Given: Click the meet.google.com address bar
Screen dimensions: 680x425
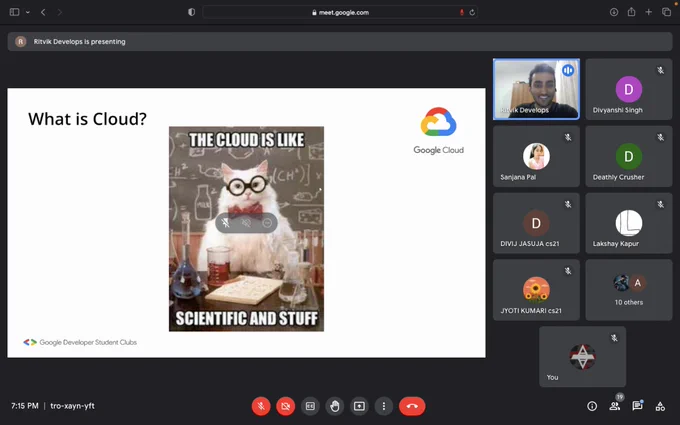Looking at the screenshot, I should point(340,12).
